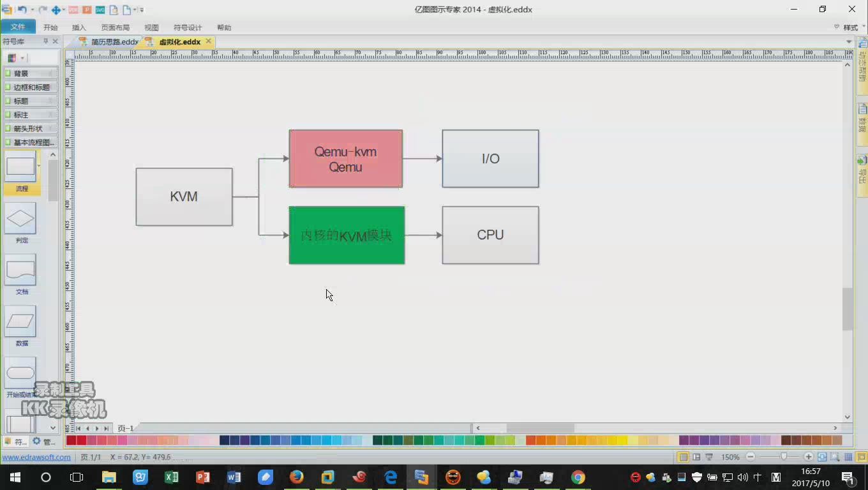Viewport: 868px width, 490px height.
Task: Expand the 标注 library category
Action: coord(31,115)
